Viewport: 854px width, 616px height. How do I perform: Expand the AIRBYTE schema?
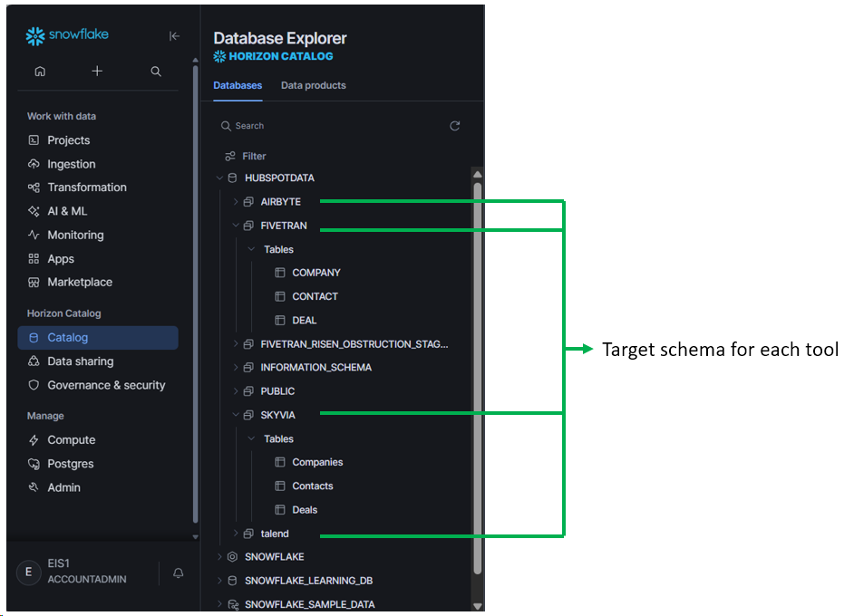[236, 202]
